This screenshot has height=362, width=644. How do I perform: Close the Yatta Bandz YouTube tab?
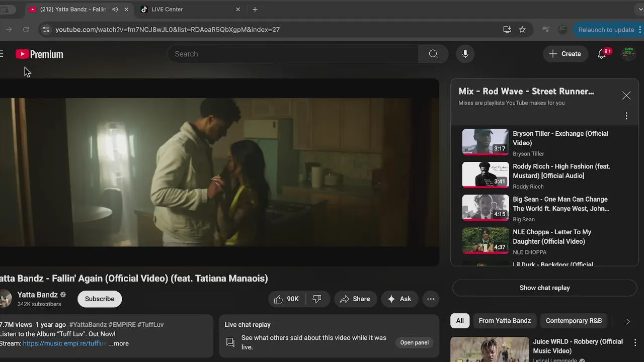click(126, 9)
